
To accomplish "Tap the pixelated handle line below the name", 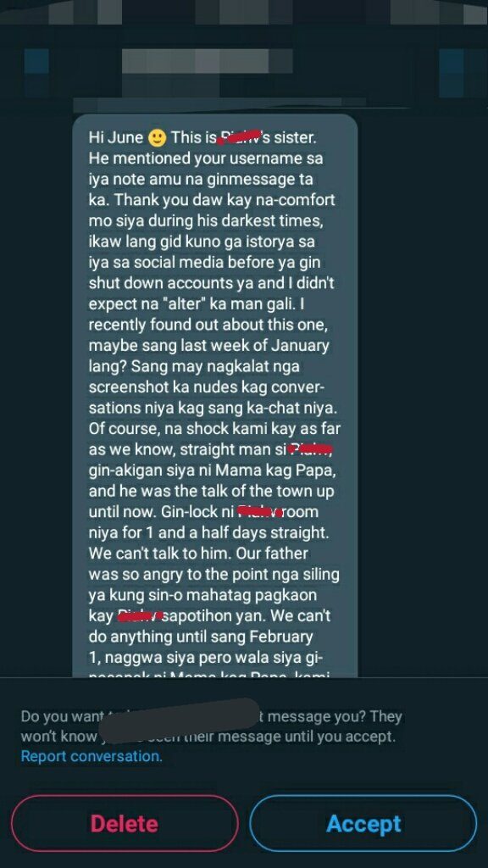I will pyautogui.click(x=219, y=103).
